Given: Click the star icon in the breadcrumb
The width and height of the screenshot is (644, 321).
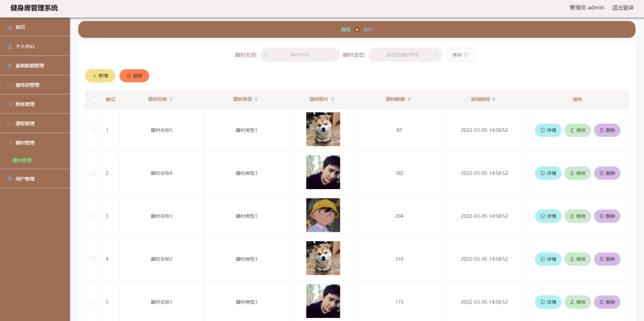Looking at the screenshot, I should point(357,30).
